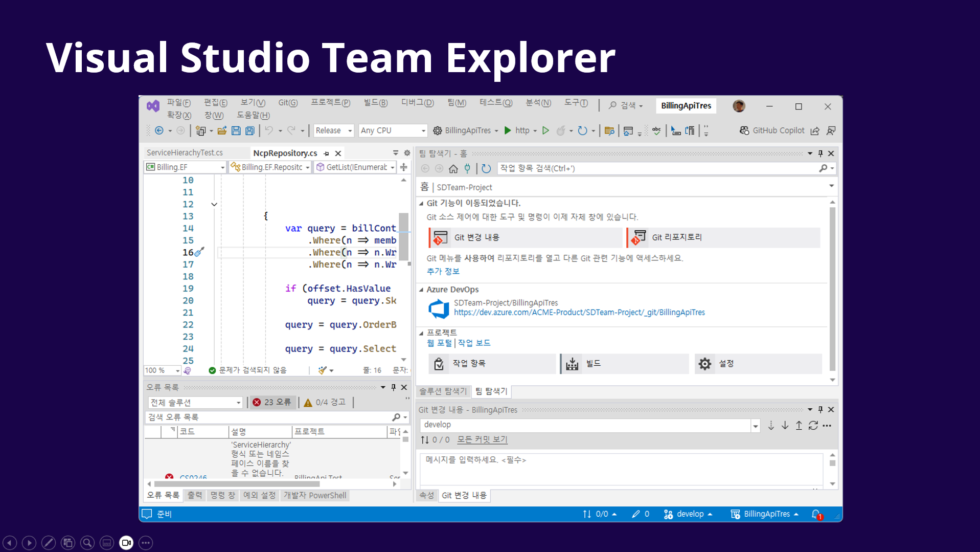This screenshot has height=552, width=980.
Task: Collapse the Azure DevOps section
Action: pyautogui.click(x=421, y=290)
